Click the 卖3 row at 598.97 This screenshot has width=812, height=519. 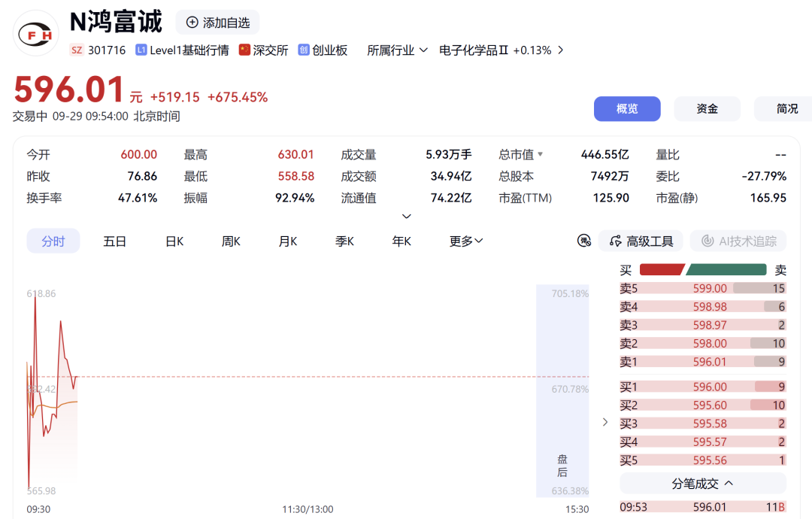coord(703,325)
